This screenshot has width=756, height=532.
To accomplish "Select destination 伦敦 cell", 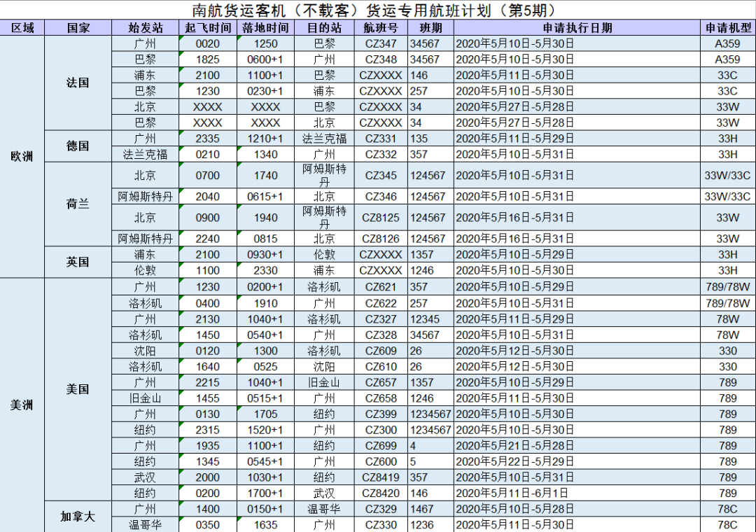I will (x=324, y=254).
